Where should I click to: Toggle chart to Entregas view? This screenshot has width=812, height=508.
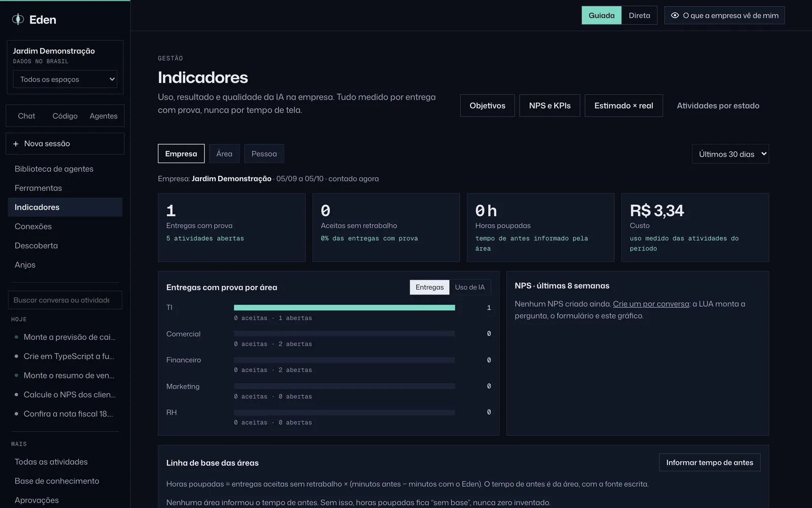point(429,287)
